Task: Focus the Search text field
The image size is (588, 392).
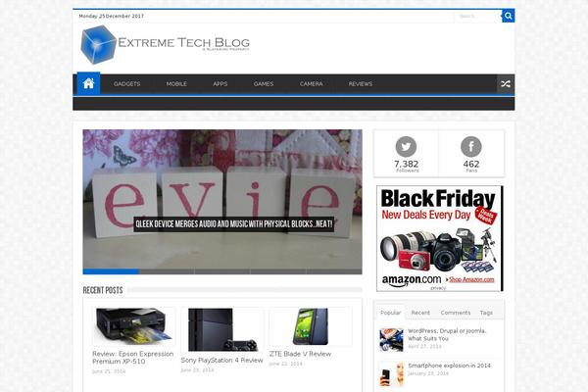Action: pyautogui.click(x=478, y=16)
